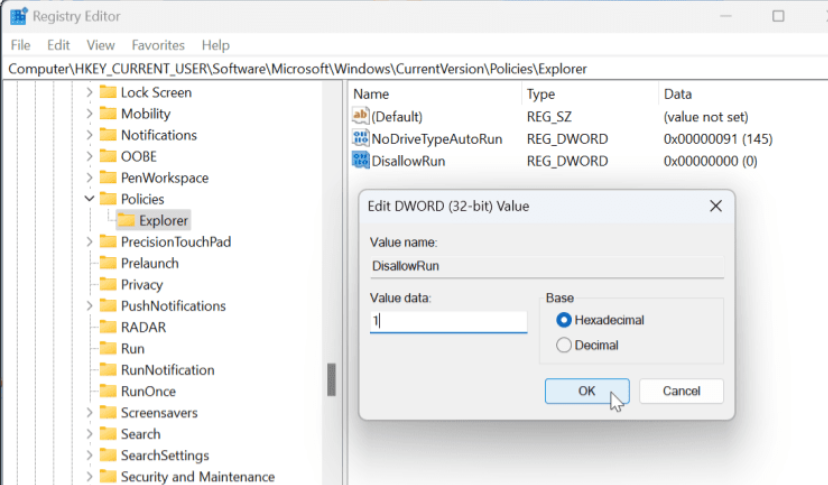
Task: Click the Policies folder icon
Action: click(108, 199)
